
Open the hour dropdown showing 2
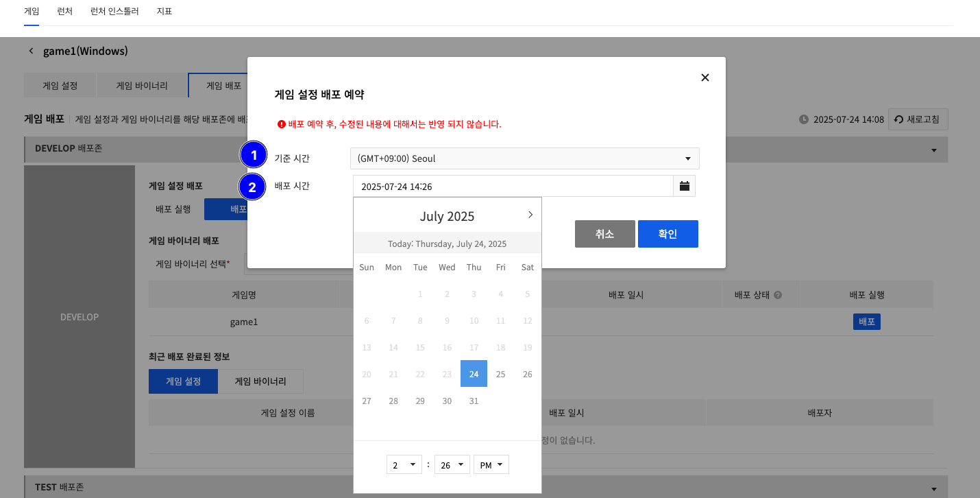[x=404, y=465]
